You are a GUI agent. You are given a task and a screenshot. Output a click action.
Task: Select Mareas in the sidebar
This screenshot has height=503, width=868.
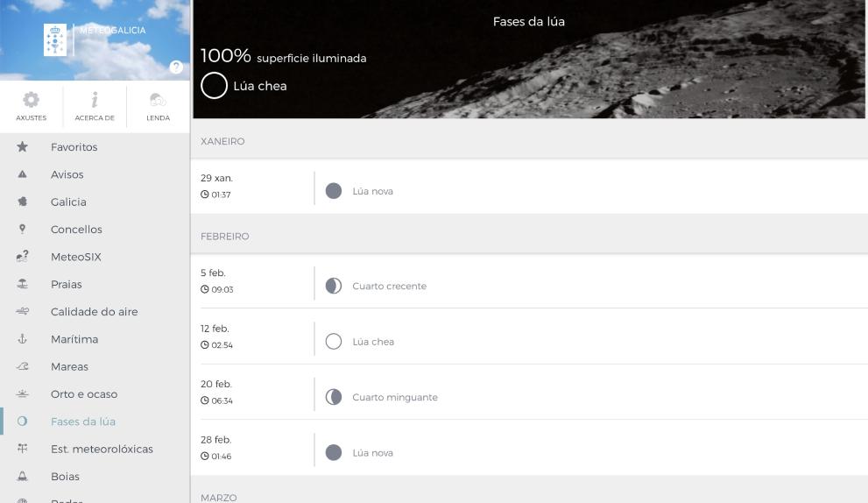pyautogui.click(x=69, y=366)
